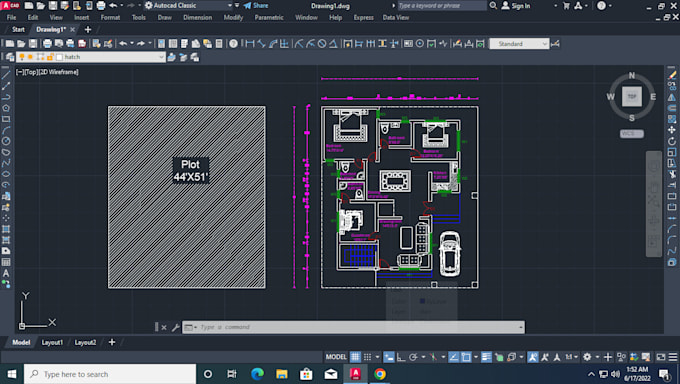Screen dimensions: 680x384
Task: Select the Line tool in Draw toolbar
Action: (x=6, y=75)
